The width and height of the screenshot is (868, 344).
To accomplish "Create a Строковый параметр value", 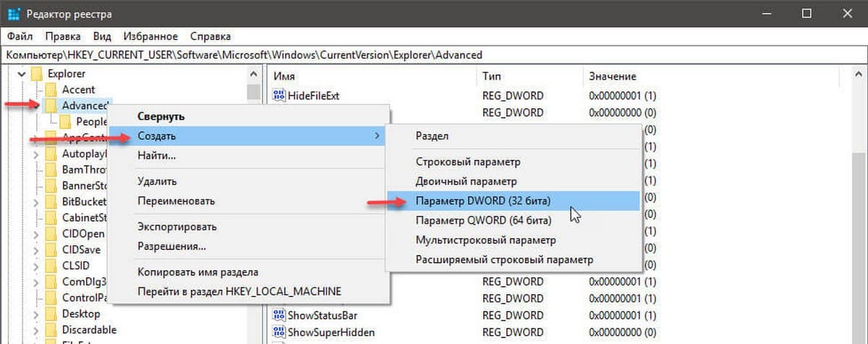I will pos(513,162).
